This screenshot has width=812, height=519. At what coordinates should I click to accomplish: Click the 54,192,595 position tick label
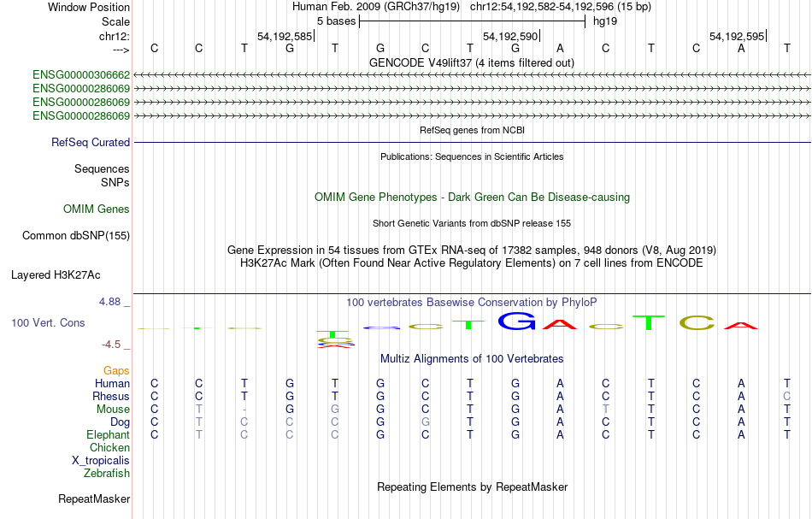click(737, 36)
